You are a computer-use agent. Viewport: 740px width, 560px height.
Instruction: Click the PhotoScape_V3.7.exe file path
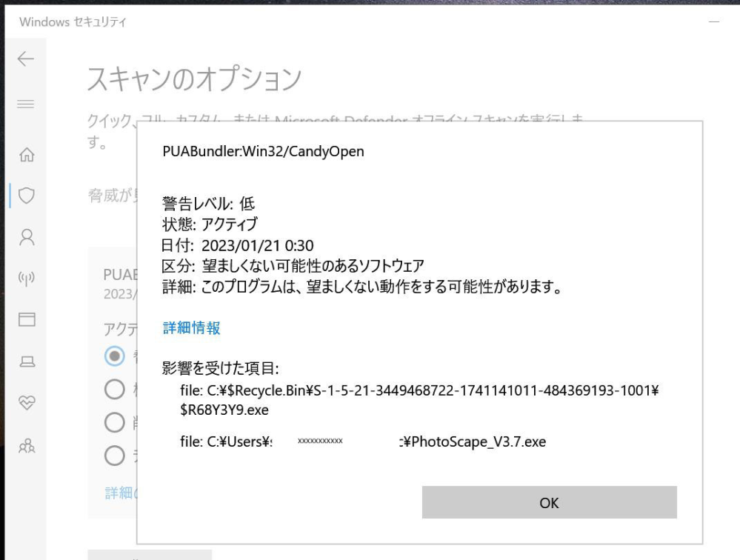click(x=363, y=441)
